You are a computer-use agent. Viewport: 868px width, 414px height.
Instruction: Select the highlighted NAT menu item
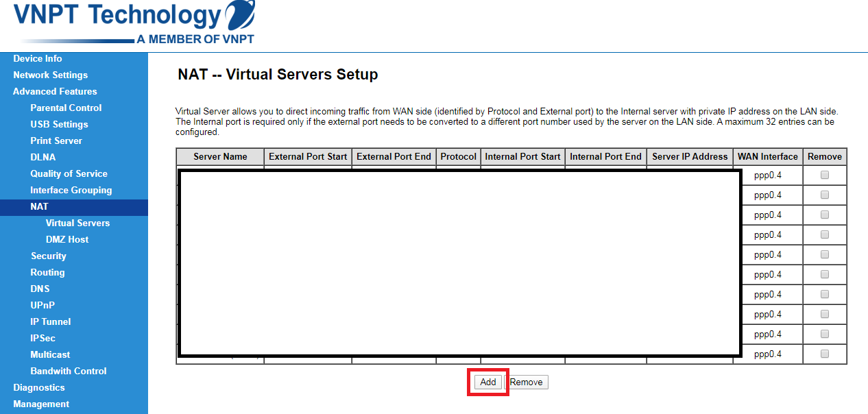[74, 206]
